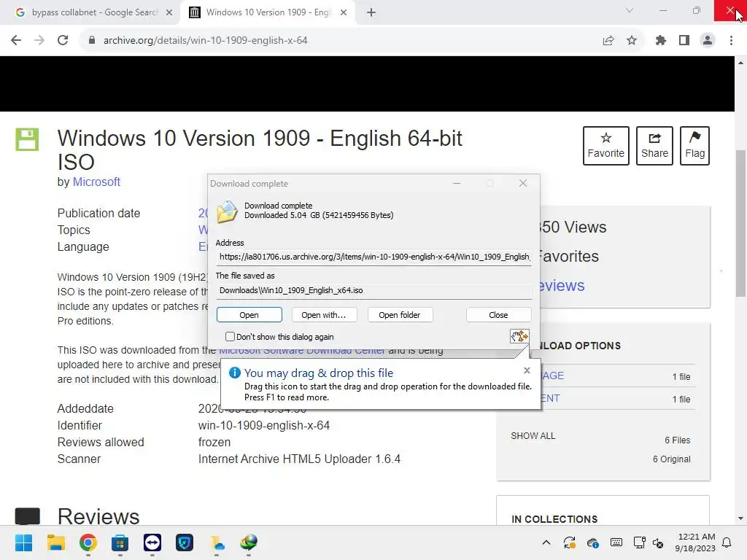This screenshot has width=747, height=560.
Task: Click the Chrome taskbar icon
Action: point(88,542)
